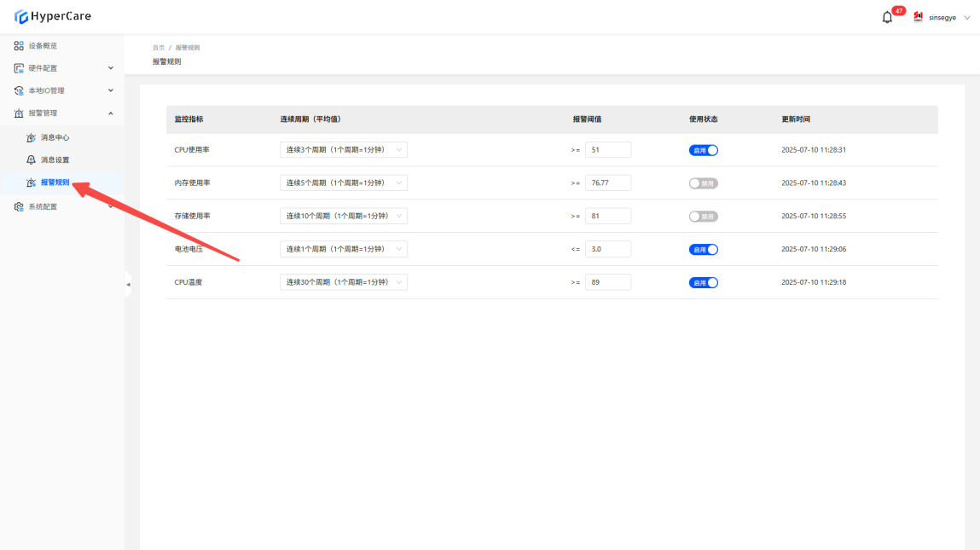The image size is (980, 550).
Task: Click the timestamp 2025-07-10 11:29:06
Action: (814, 249)
